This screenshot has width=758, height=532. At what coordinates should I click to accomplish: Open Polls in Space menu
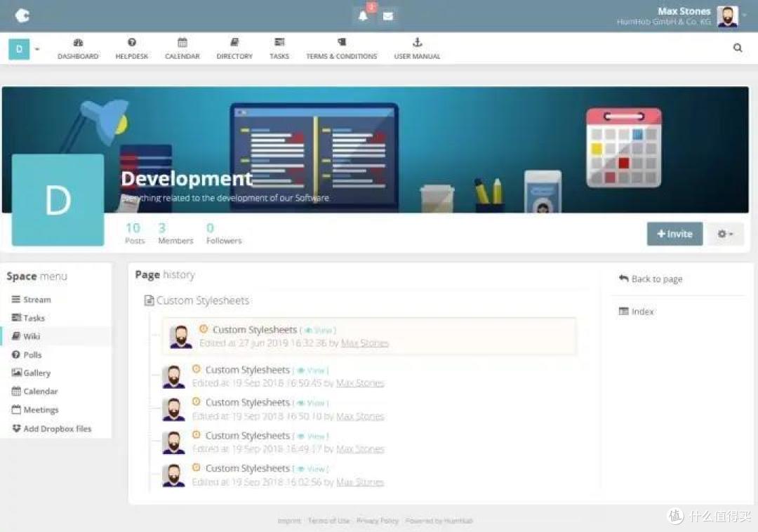(27, 354)
